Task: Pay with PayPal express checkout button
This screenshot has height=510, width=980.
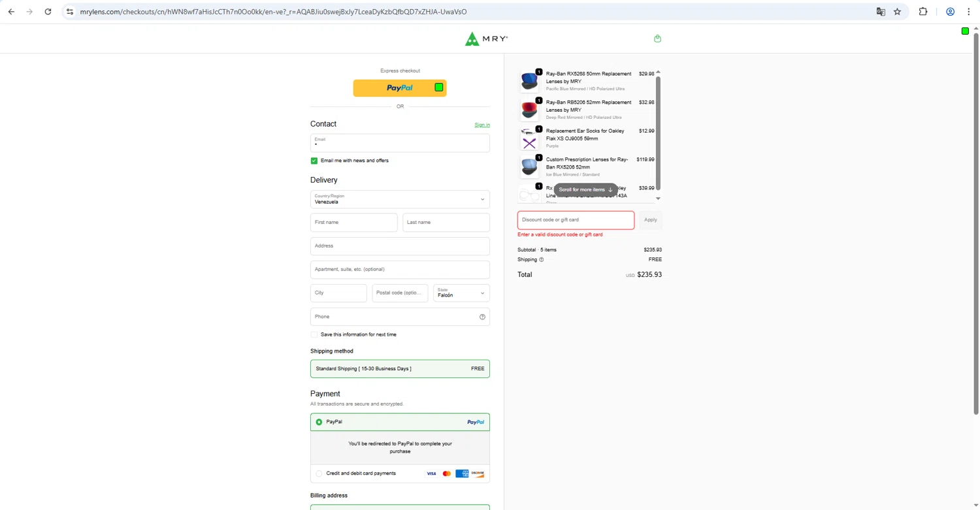Action: coord(400,88)
